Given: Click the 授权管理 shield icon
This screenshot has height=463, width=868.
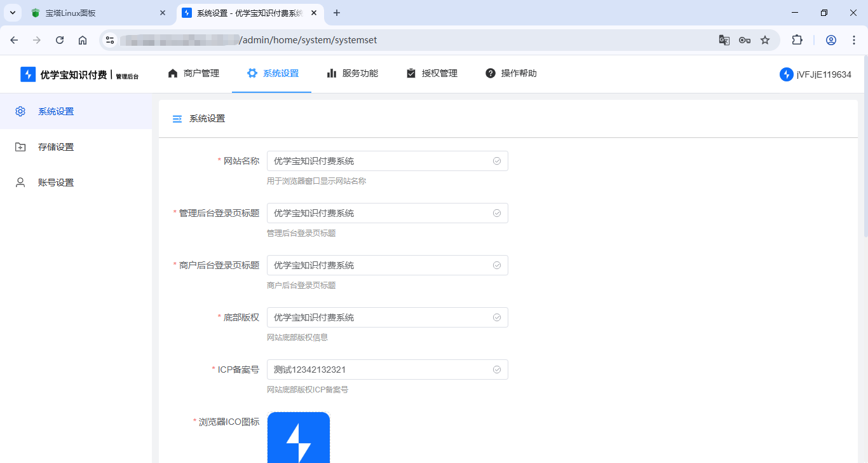Looking at the screenshot, I should (410, 73).
